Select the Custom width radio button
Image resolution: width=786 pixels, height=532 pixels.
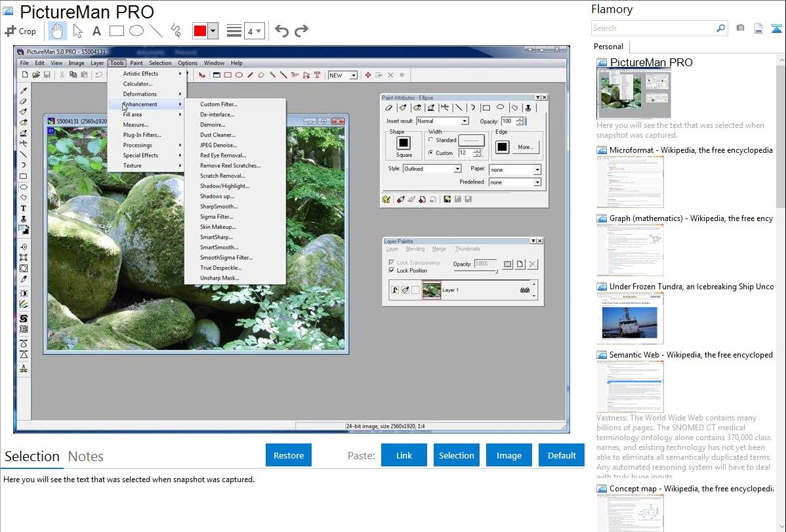pyautogui.click(x=430, y=152)
